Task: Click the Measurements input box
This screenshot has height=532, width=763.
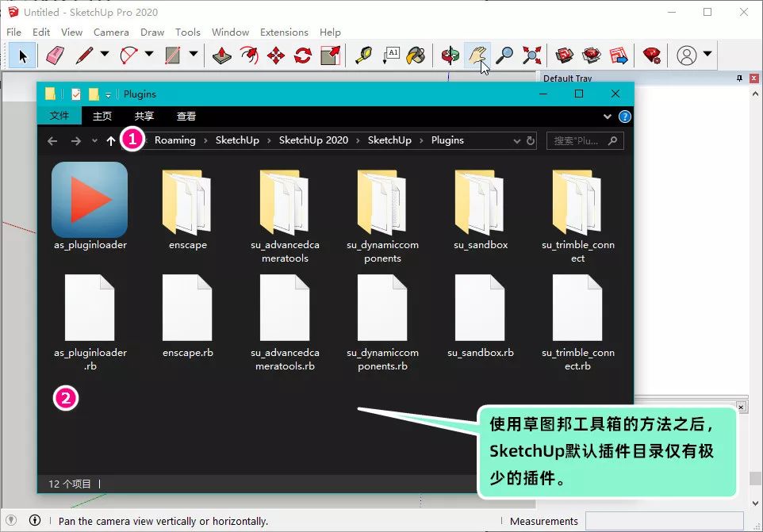Action: [664, 521]
